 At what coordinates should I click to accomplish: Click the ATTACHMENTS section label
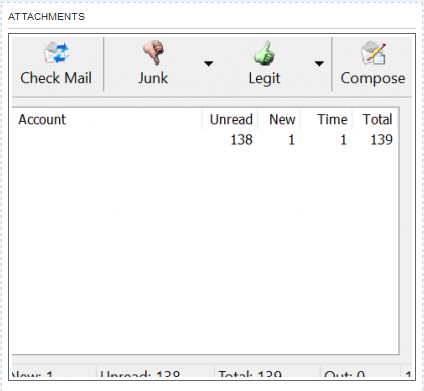46,17
